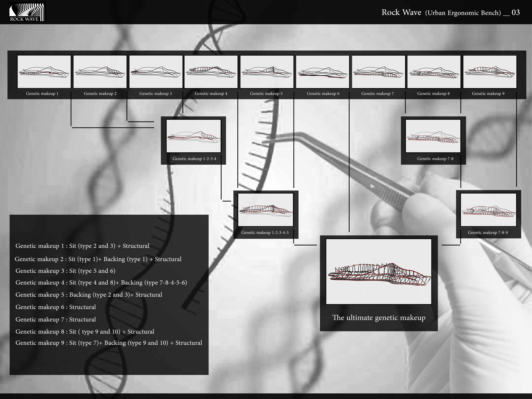Select the Genetic makeup 2 thumbnail
Viewport: 532px width, 399px height.
click(100, 72)
